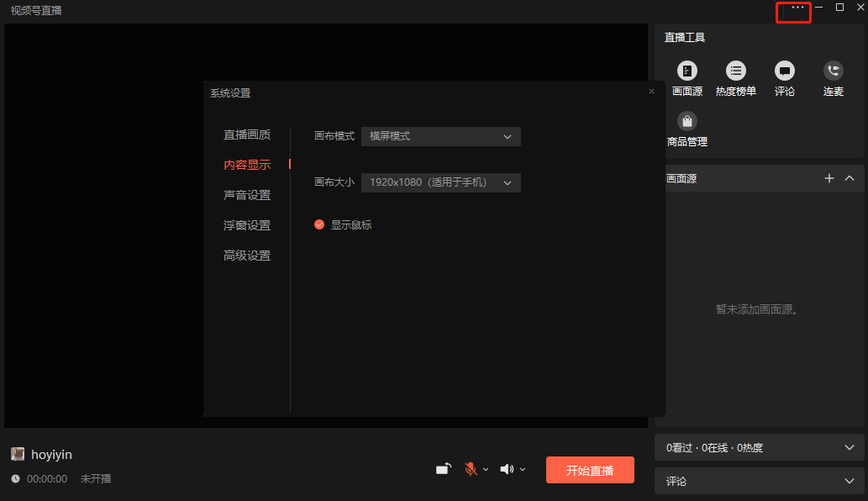The height and width of the screenshot is (501, 868).
Task: Click the hoyiyin profile avatar
Action: pos(18,454)
